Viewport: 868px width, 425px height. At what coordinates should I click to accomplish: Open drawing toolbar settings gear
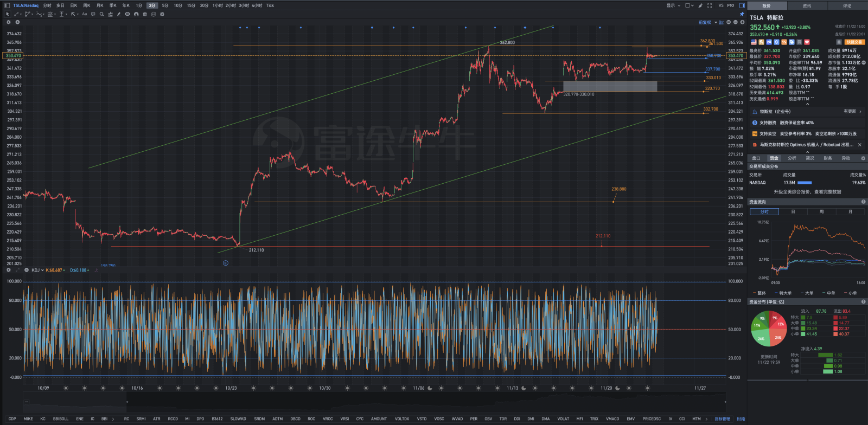[x=162, y=14]
